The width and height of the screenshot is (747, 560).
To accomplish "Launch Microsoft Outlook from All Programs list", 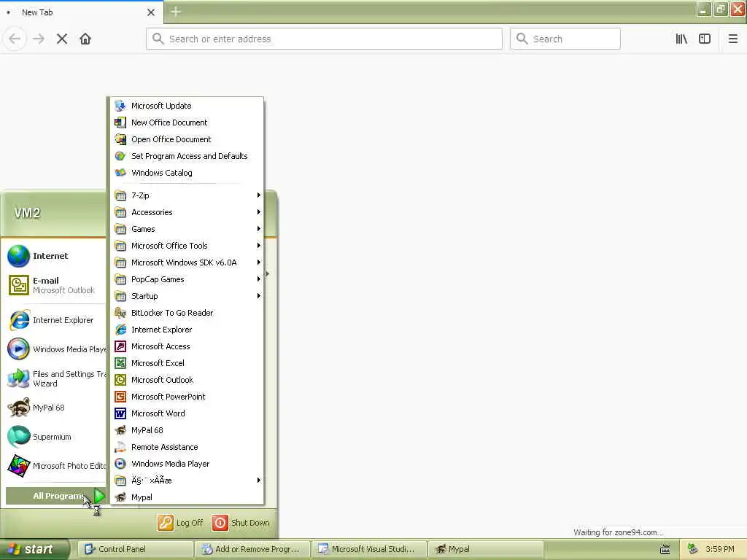I will [187, 380].
